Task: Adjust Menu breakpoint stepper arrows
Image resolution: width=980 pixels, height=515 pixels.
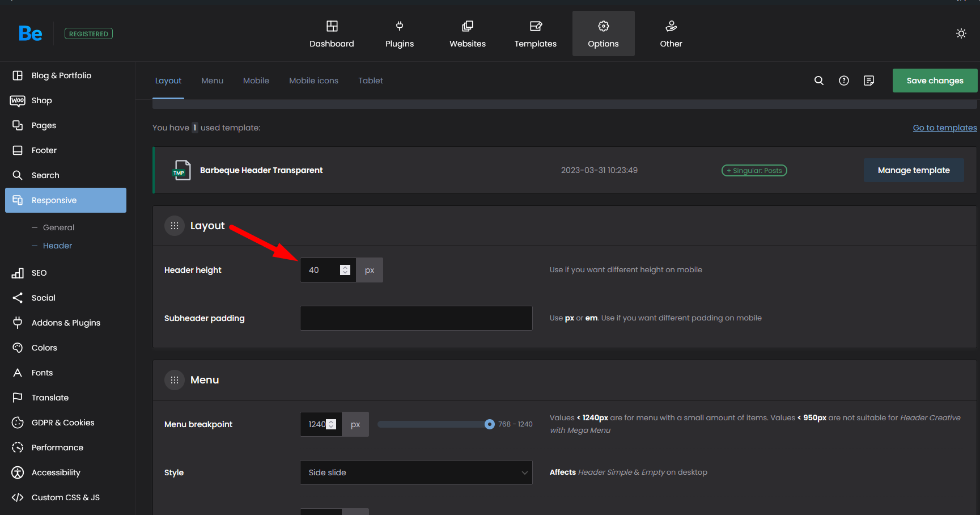Action: (332, 424)
